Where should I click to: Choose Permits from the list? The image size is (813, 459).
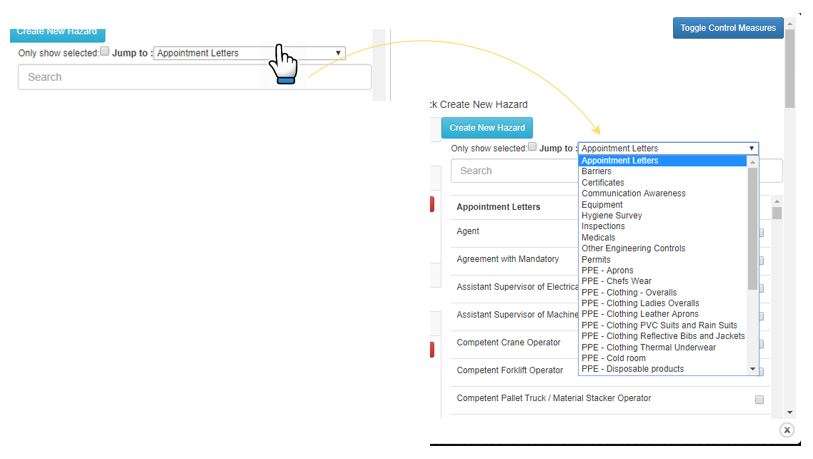pos(596,259)
